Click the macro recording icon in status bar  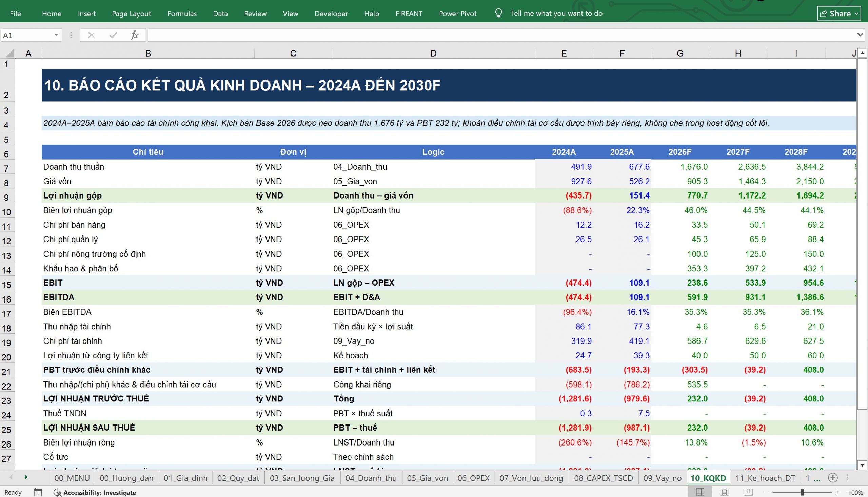38,492
